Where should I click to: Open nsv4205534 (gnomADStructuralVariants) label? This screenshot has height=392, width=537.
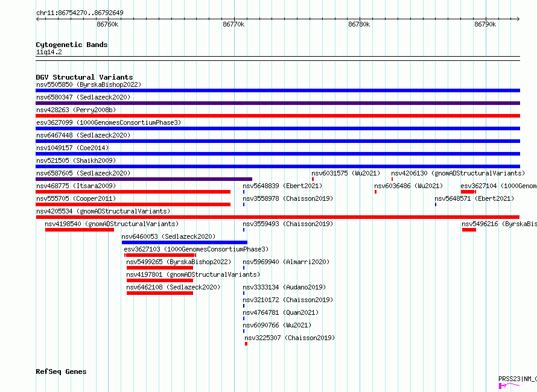pos(103,211)
